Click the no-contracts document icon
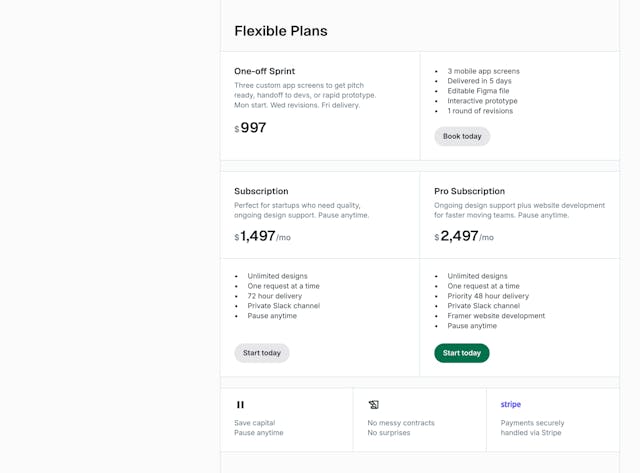Screen dimensions: 640x473 (x=373, y=405)
